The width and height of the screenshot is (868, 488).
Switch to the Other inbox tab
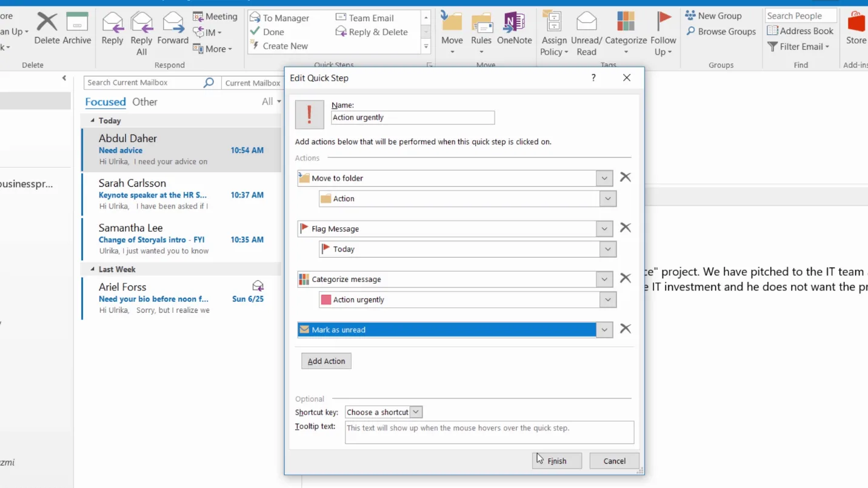145,102
